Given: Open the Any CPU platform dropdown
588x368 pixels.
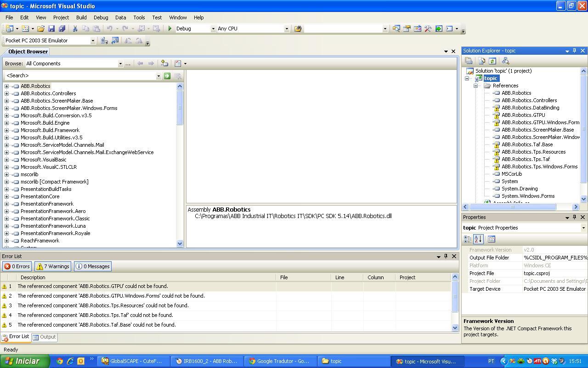Looking at the screenshot, I should (286, 29).
